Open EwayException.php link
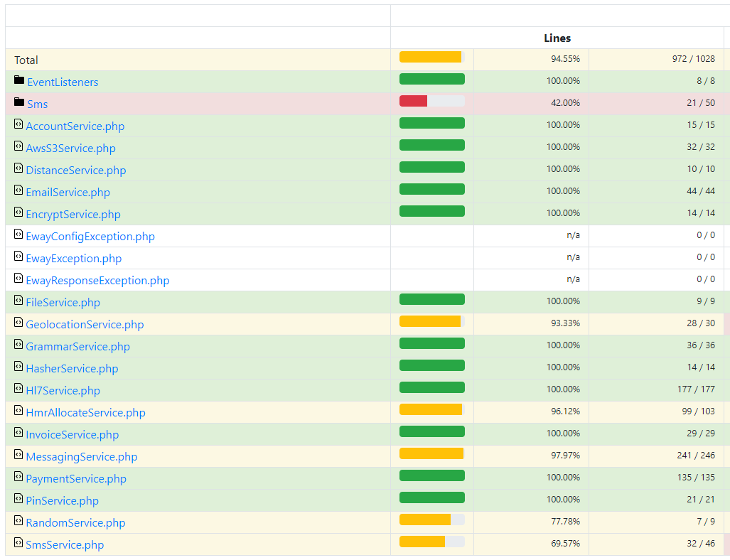730x560 pixels. 73,259
